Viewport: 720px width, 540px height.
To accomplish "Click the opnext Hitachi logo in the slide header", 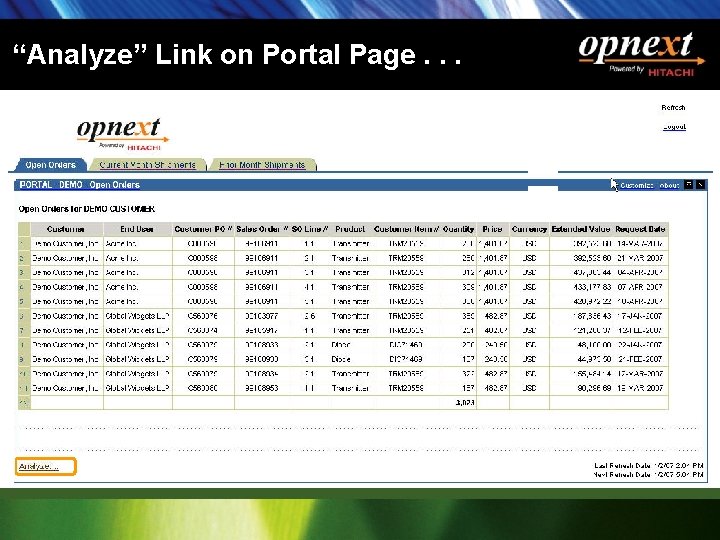I will tap(641, 54).
